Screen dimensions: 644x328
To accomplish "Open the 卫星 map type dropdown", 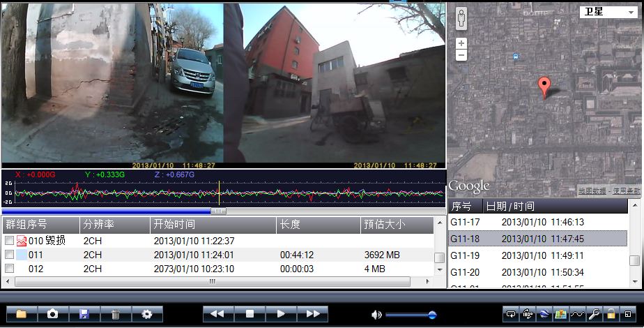I will 607,12.
